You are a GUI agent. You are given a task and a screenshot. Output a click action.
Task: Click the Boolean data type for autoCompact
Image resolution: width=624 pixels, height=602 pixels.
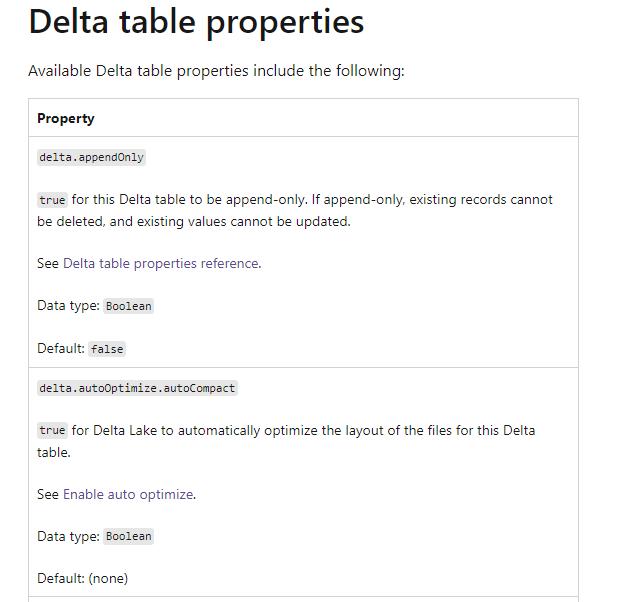[x=129, y=537]
